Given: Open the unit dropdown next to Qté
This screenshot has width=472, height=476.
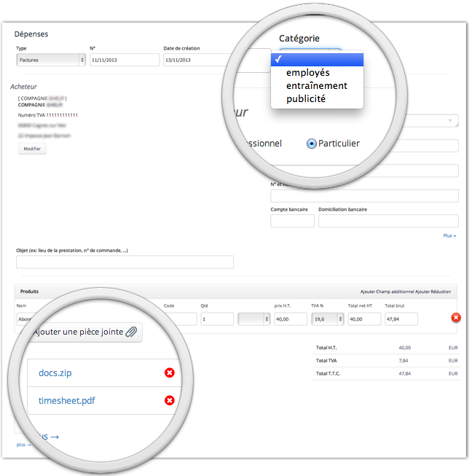Looking at the screenshot, I should tap(253, 319).
